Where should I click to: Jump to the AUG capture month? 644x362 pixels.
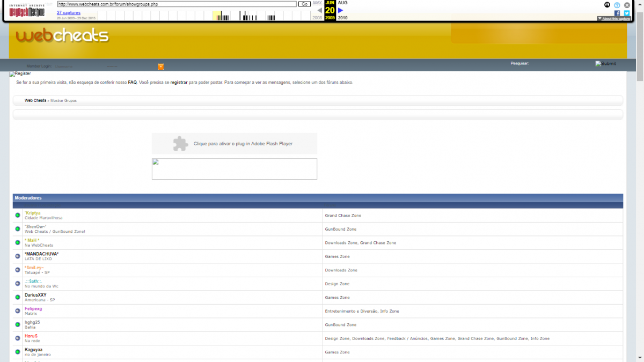(342, 3)
